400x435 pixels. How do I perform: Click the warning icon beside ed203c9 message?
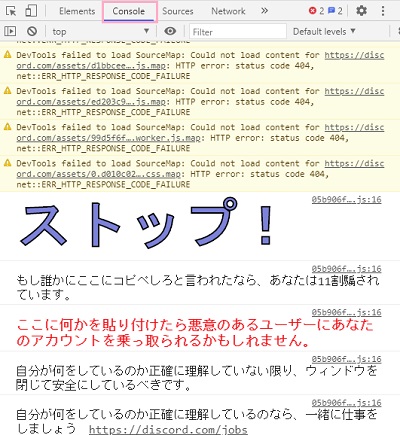(7, 91)
